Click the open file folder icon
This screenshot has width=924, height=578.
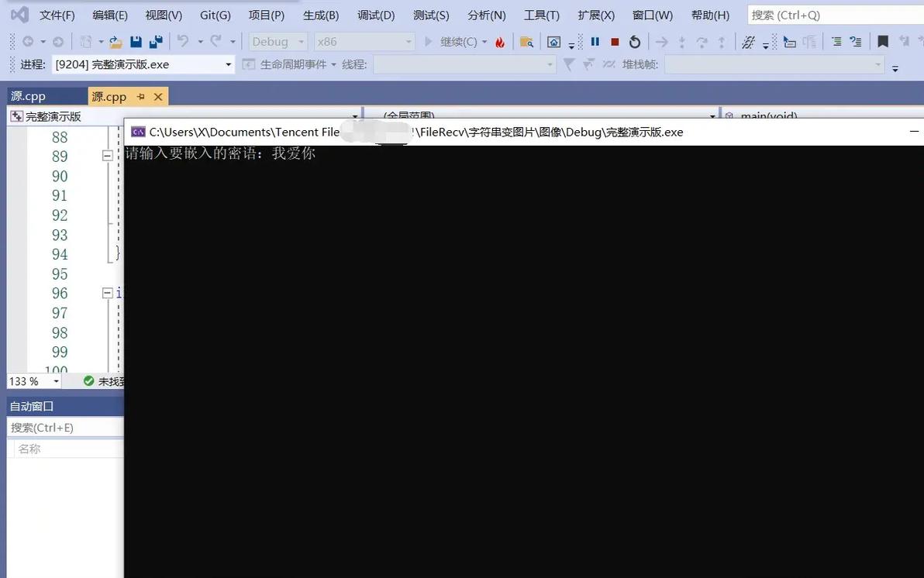pos(115,42)
